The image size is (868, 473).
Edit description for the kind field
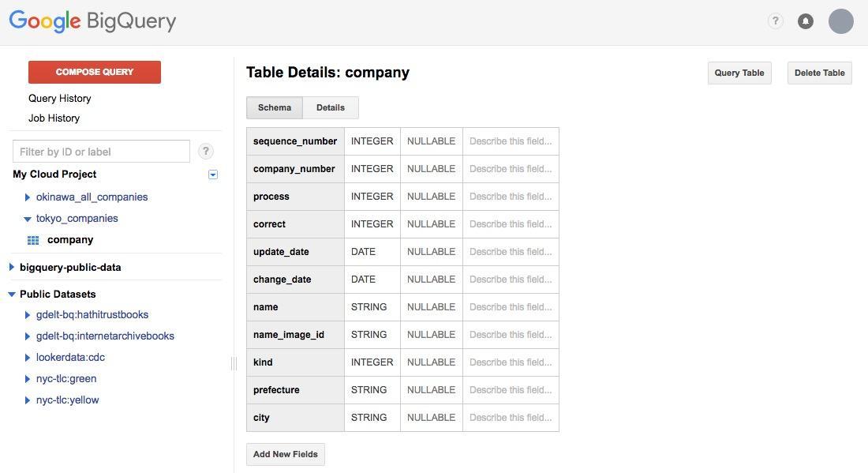(511, 362)
